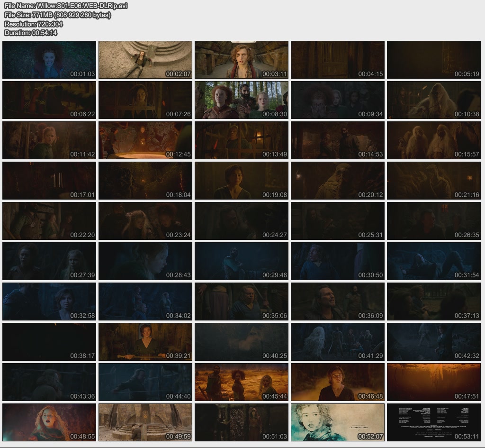
Task: Click thumbnail stamped 00:36:09
Action: point(338,302)
